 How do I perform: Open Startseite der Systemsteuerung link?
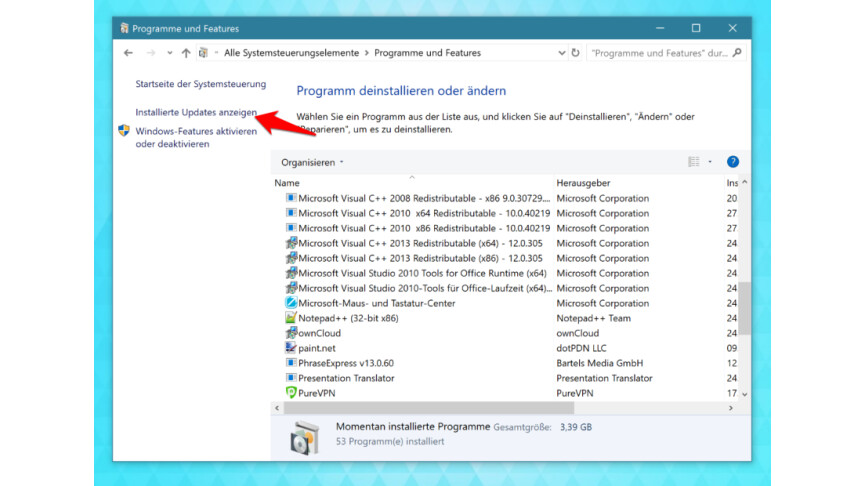(201, 84)
